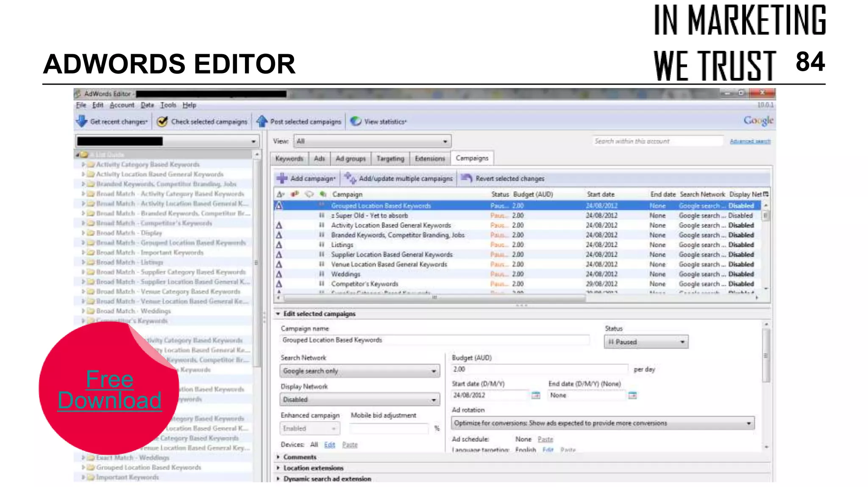Click the Post selected campaigns upload icon
Viewport: 868px width, 487px height.
pos(262,122)
